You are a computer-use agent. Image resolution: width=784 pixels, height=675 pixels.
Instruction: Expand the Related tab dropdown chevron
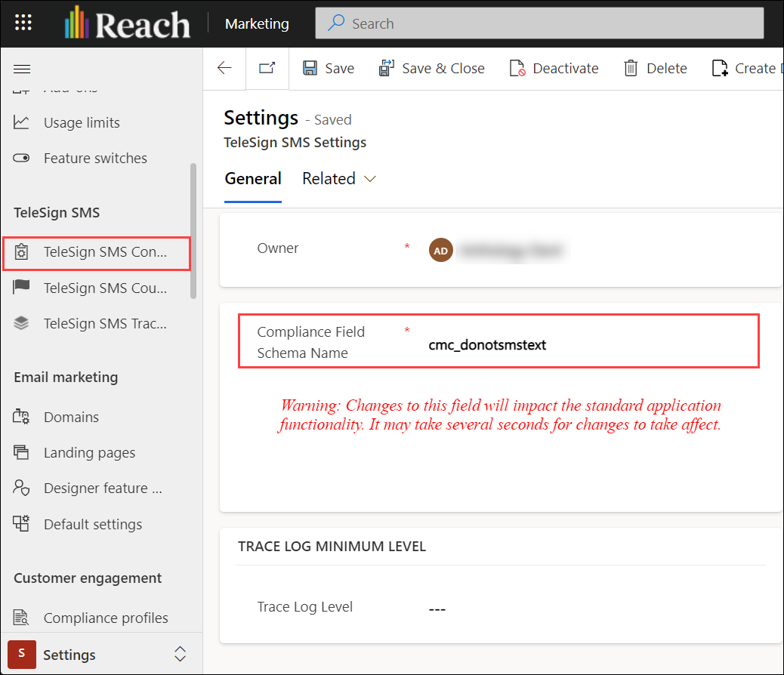pos(369,178)
